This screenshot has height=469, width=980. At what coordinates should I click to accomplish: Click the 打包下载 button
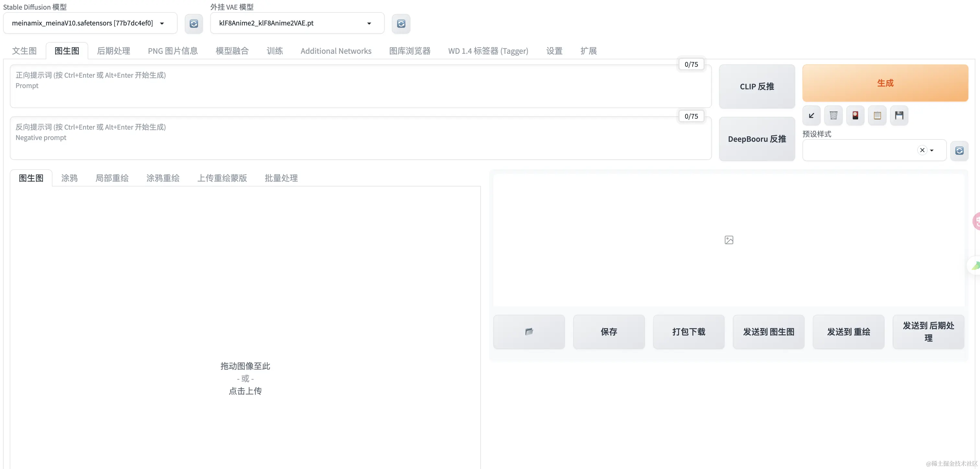coord(689,331)
